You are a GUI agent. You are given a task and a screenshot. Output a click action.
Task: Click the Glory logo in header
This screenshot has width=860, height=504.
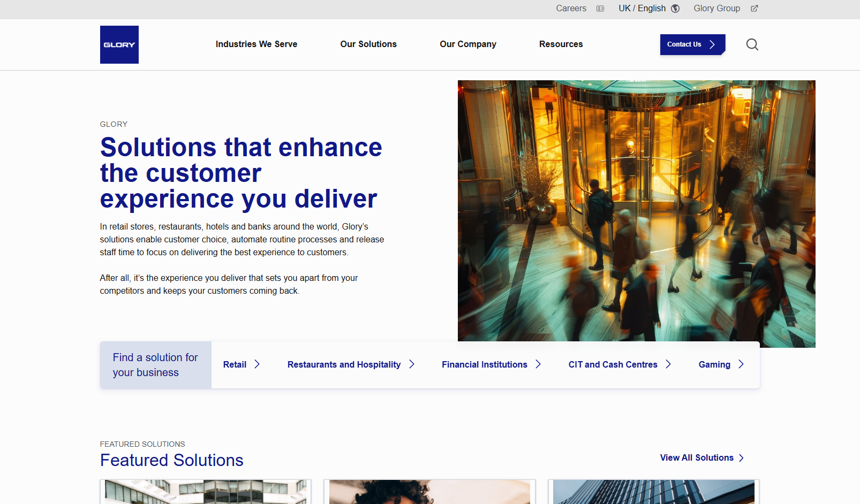[x=119, y=45]
